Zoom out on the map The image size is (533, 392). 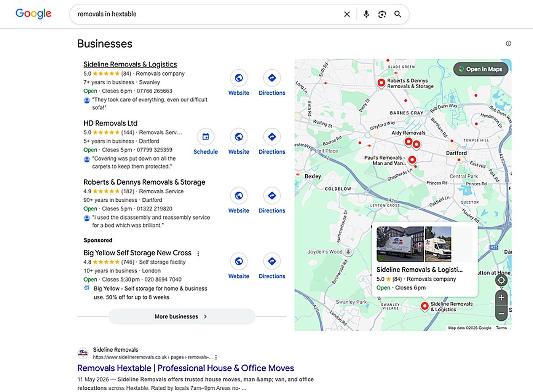[x=501, y=314]
